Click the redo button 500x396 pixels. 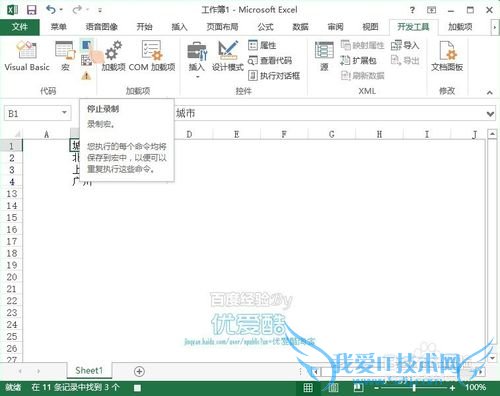point(77,10)
